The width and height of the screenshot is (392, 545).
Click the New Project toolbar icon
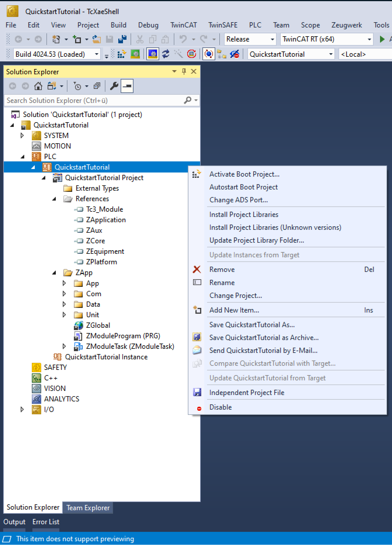56,39
